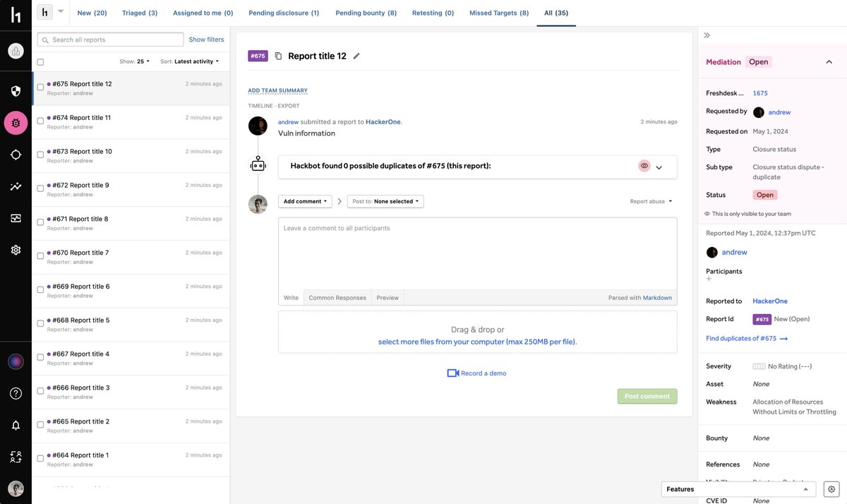The height and width of the screenshot is (504, 847).
Task: Open the notifications bell icon
Action: tap(16, 425)
